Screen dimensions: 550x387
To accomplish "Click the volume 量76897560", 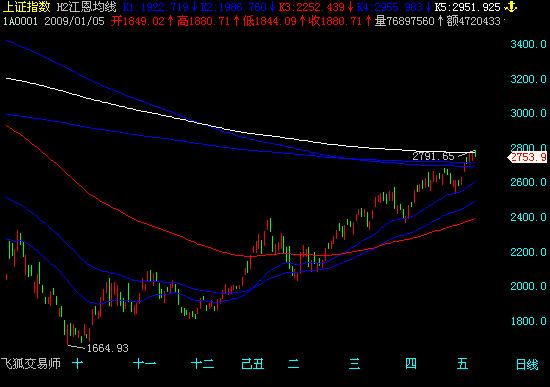I will coord(404,21).
